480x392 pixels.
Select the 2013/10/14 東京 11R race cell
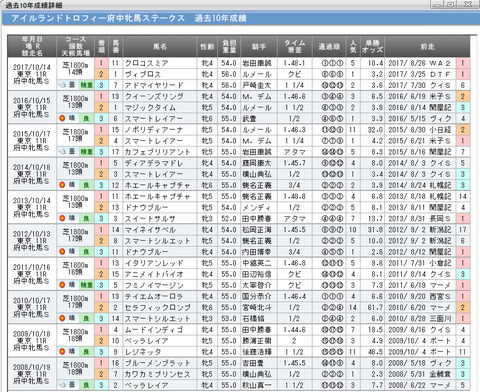[x=32, y=207]
